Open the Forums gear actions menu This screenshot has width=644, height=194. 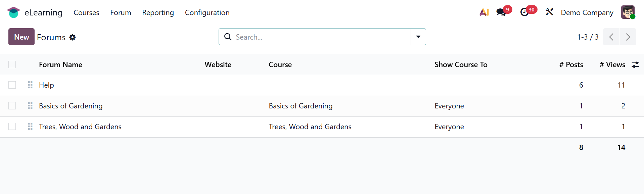[73, 37]
